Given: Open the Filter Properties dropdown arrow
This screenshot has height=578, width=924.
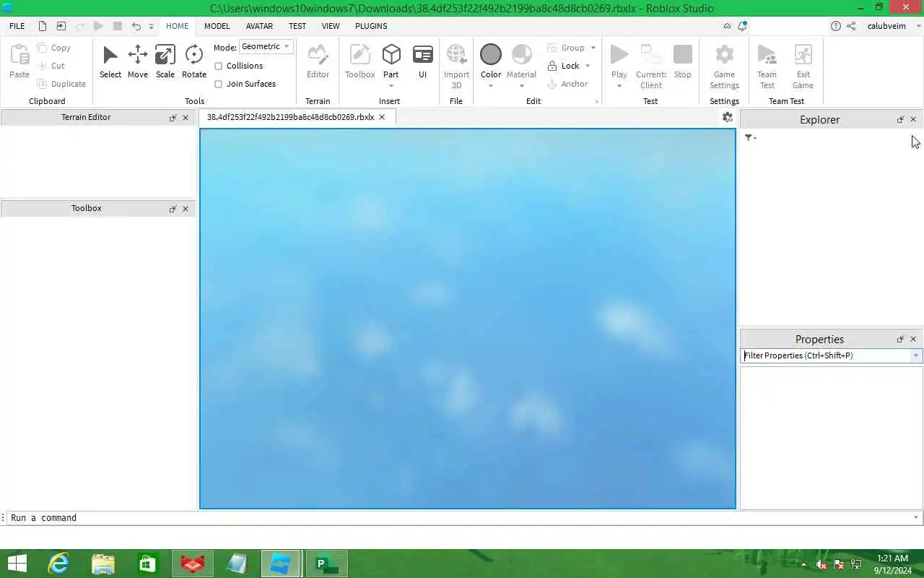Looking at the screenshot, I should [x=916, y=355].
